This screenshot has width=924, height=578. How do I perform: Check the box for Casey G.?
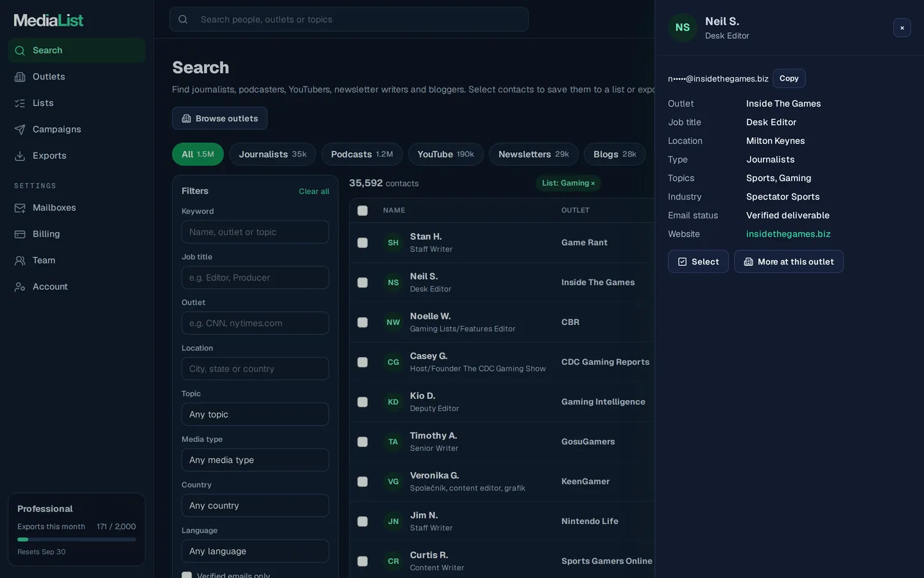[x=363, y=362]
